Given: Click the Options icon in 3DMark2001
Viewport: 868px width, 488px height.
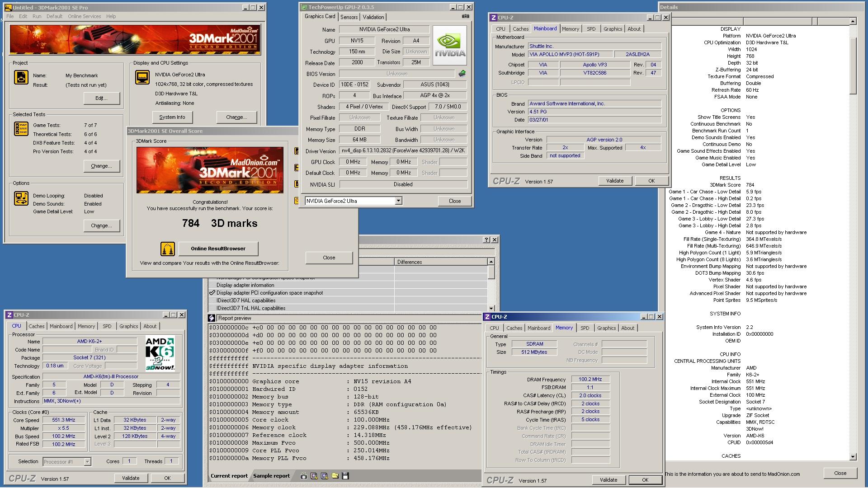Looking at the screenshot, I should click(x=21, y=198).
